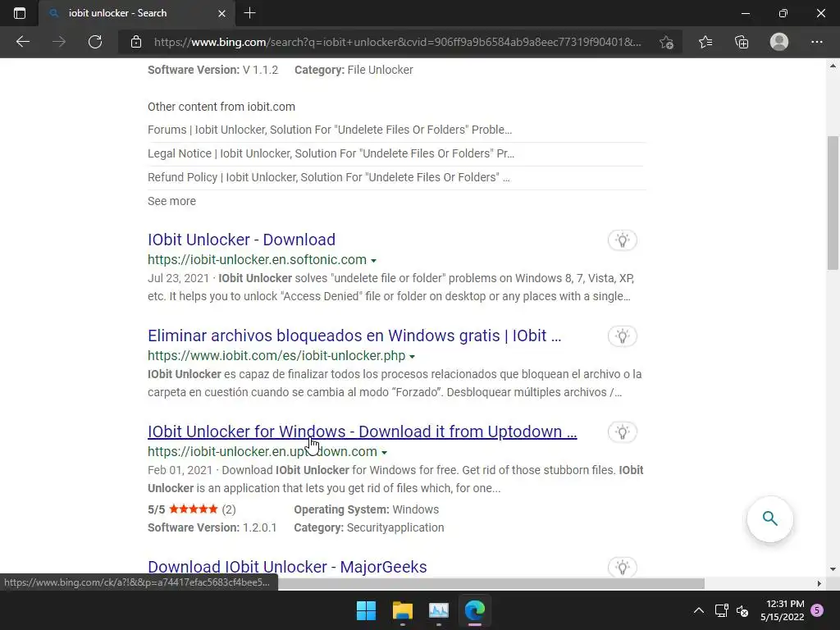Viewport: 840px width, 630px height.
Task: Click the horizontal scrollbar right arrow
Action: click(x=819, y=583)
